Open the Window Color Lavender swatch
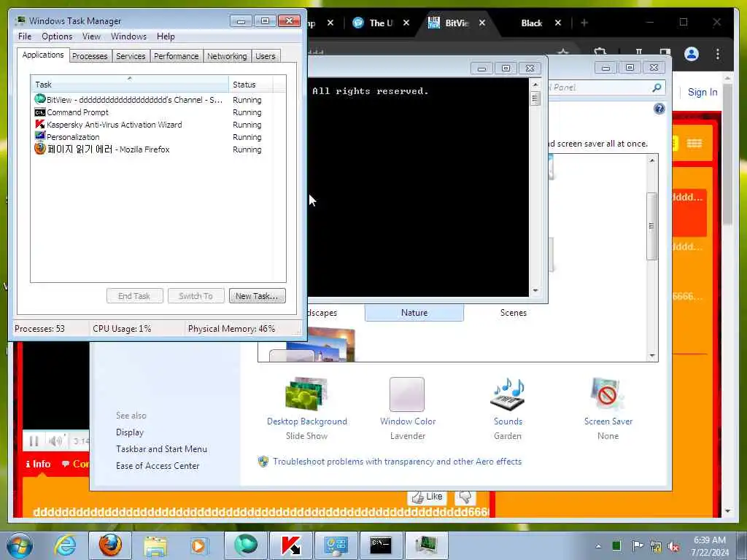This screenshot has width=747, height=560. pos(407,408)
